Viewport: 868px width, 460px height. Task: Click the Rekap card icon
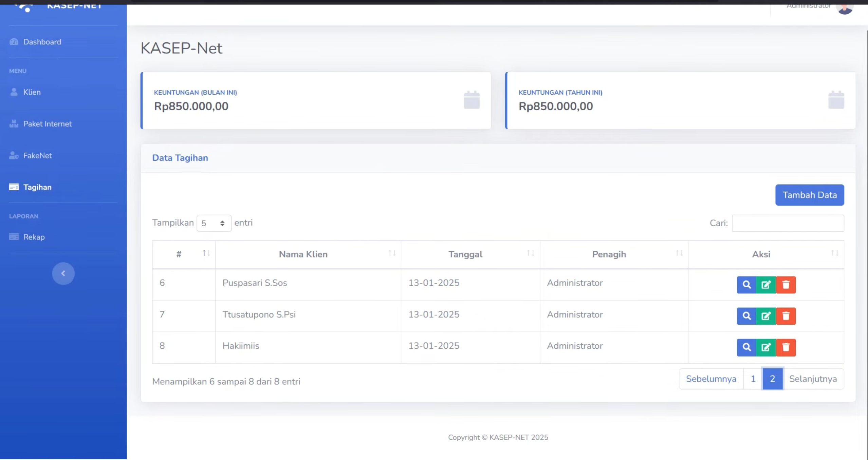14,237
